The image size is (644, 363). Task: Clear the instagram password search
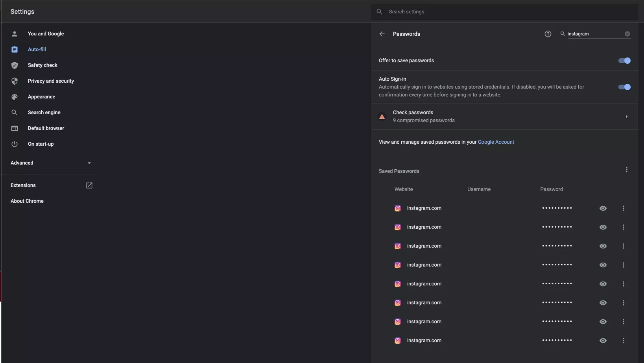click(627, 34)
